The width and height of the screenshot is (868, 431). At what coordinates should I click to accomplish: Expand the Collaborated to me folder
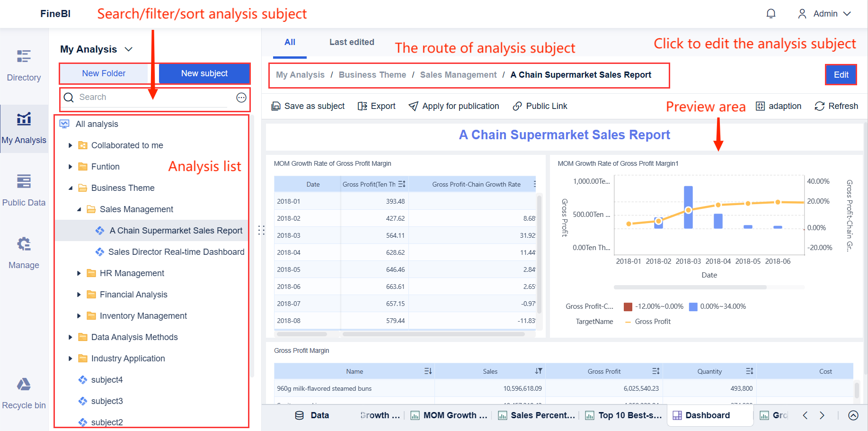(71, 145)
